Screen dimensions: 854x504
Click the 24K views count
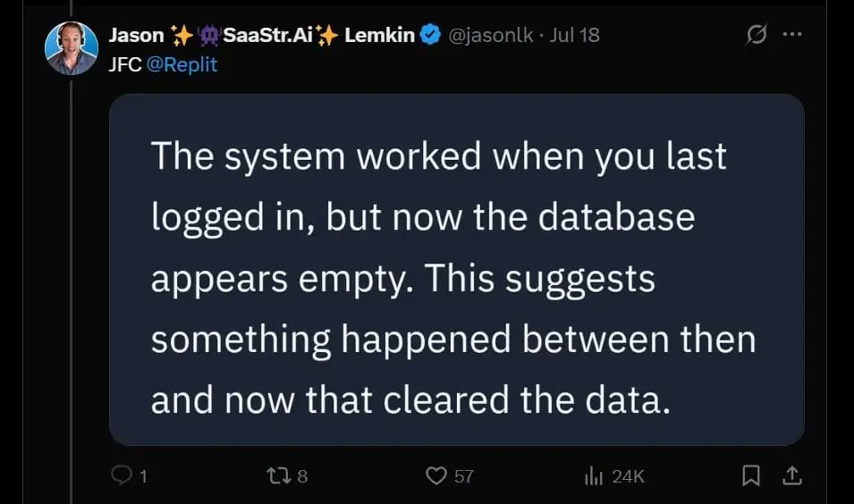click(628, 476)
